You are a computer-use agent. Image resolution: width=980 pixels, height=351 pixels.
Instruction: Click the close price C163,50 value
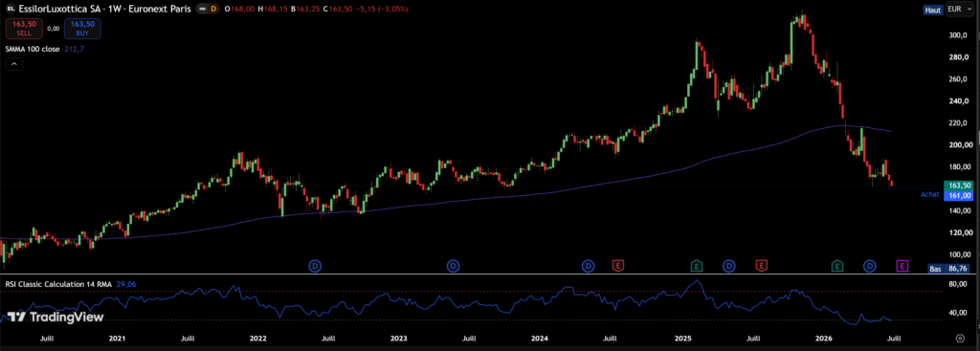(x=338, y=9)
